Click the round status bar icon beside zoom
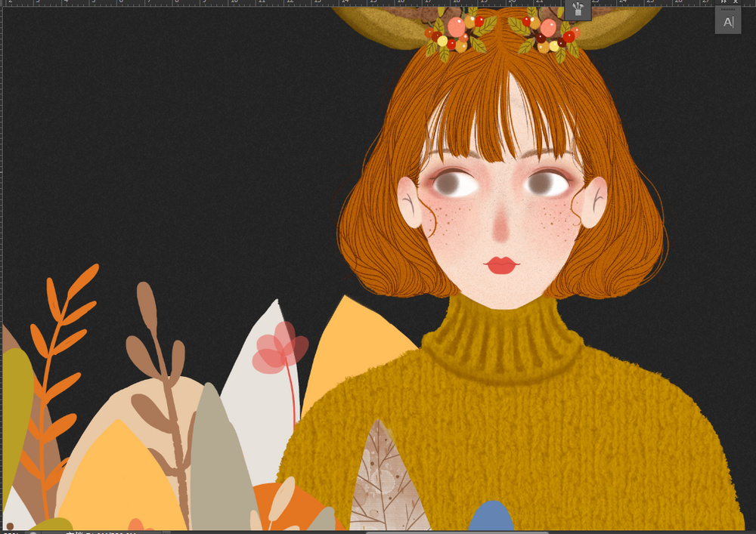This screenshot has height=534, width=756. pos(33,532)
